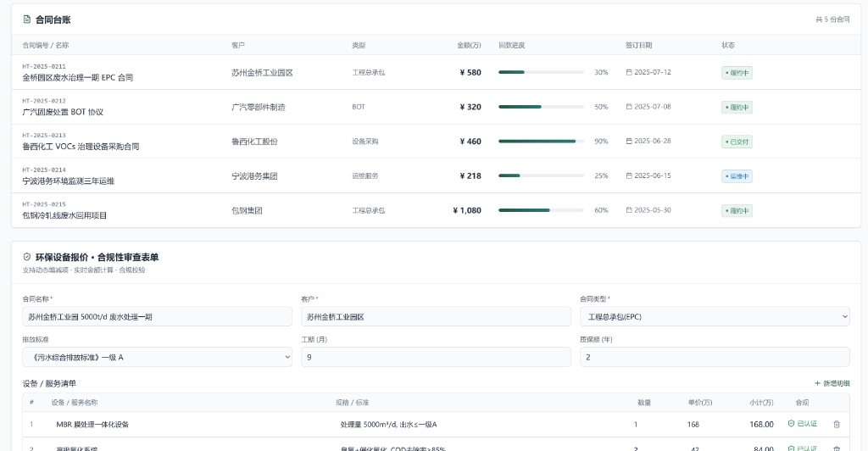Screen dimensions: 868x451
Task: Click the 小计(万) column header
Action: (761, 403)
